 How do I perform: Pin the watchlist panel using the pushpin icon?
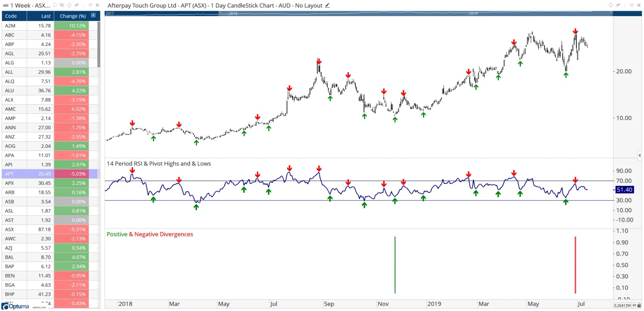click(x=76, y=5)
